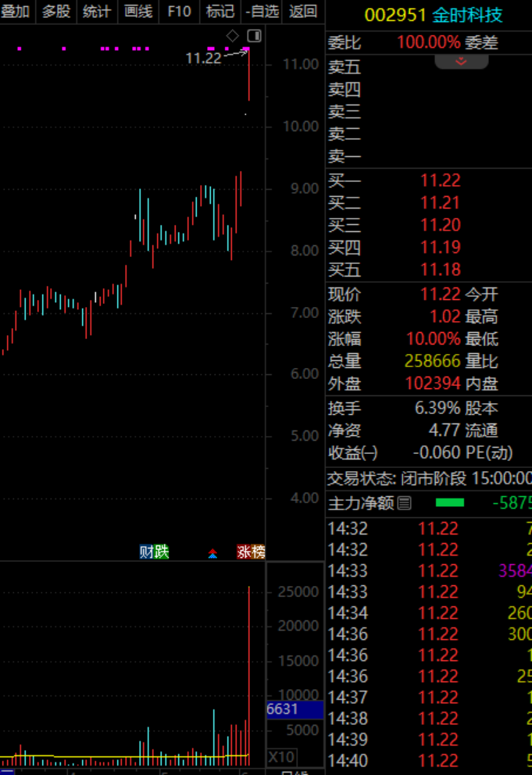The image size is (532, 775).
Task: Click the 14:37 trade row
Action: point(429,698)
